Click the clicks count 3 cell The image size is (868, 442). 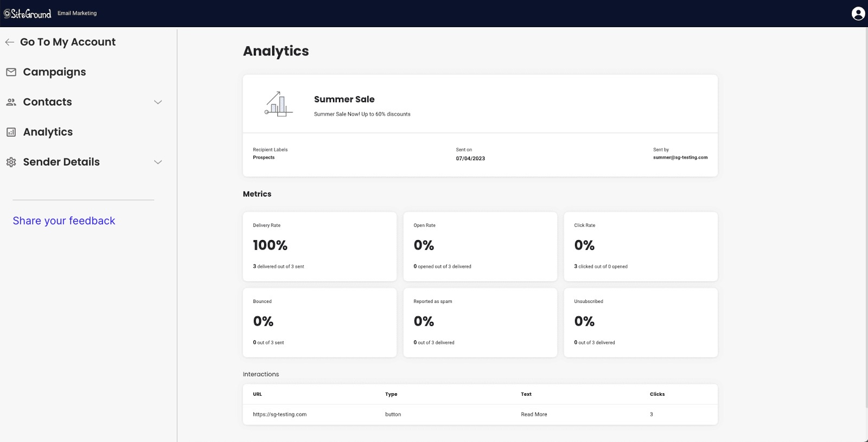652,414
